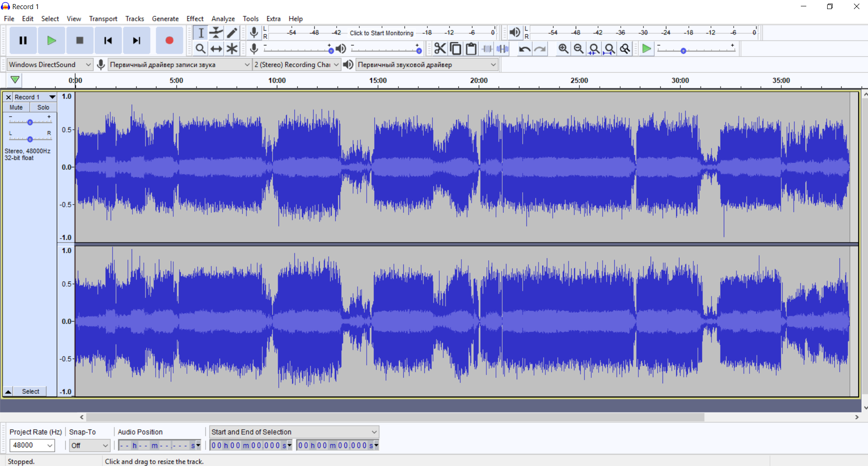The width and height of the screenshot is (868, 466).
Task: Click to Start Monitoring on recording meter
Action: pyautogui.click(x=382, y=33)
